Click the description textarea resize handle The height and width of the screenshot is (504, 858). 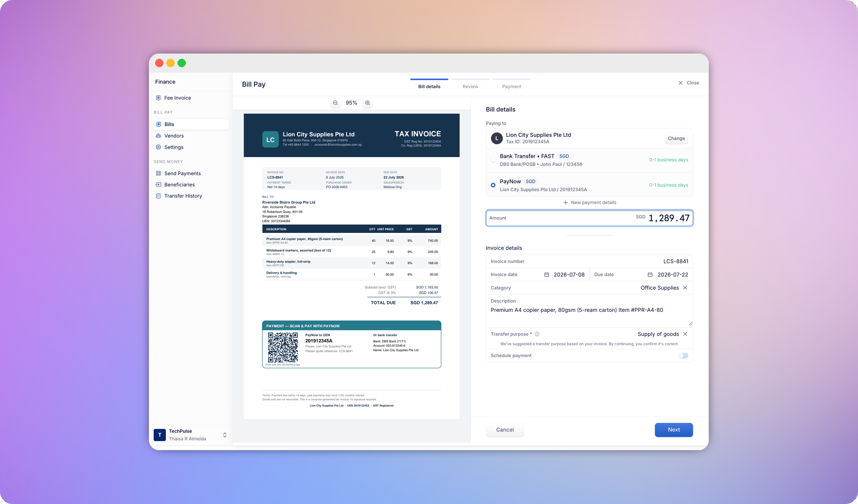point(690,323)
